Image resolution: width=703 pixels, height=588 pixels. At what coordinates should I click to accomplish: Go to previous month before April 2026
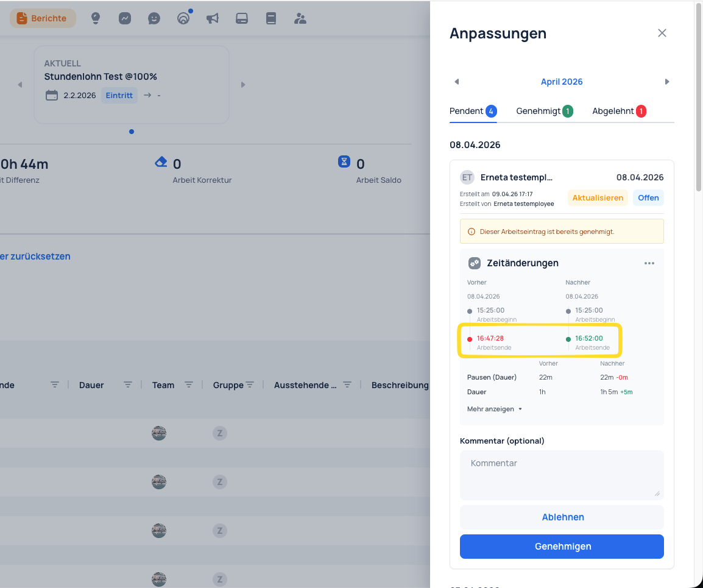pyautogui.click(x=457, y=82)
